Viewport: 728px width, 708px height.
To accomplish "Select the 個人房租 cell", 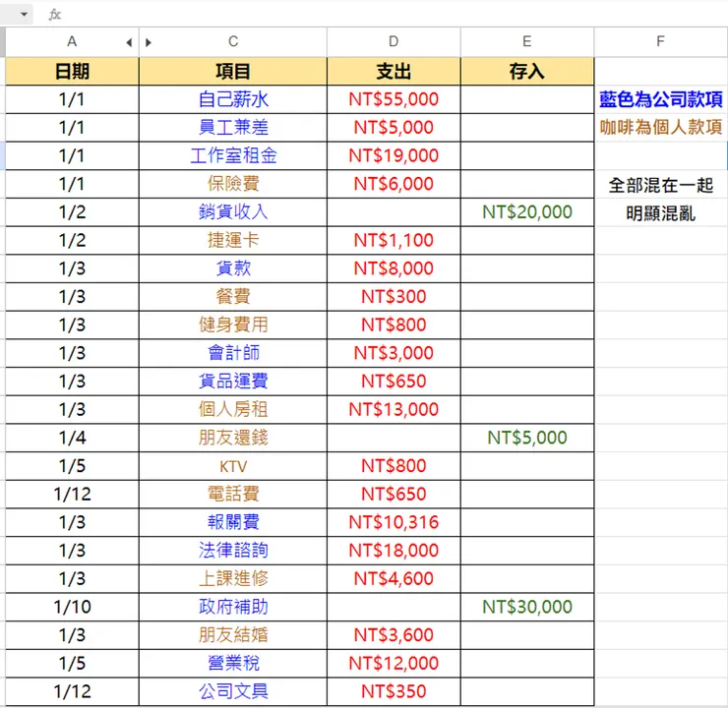I will coord(233,409).
